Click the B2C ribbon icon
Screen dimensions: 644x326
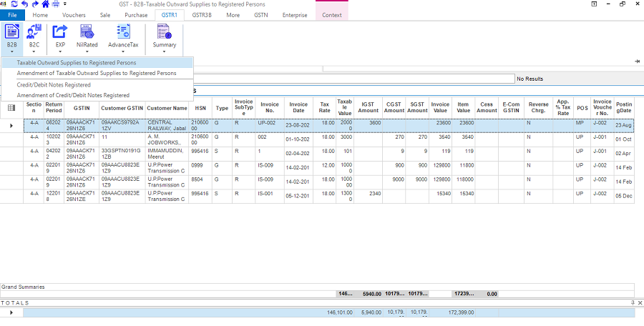pyautogui.click(x=34, y=32)
